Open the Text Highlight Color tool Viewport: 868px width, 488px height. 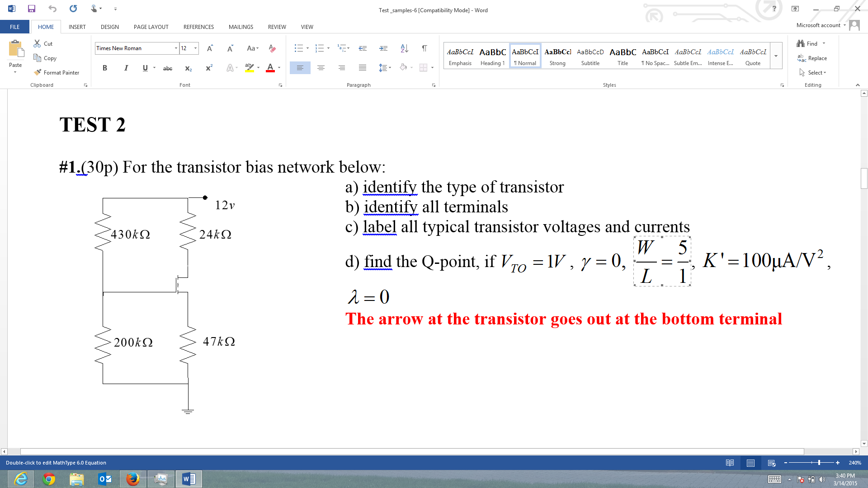point(250,68)
